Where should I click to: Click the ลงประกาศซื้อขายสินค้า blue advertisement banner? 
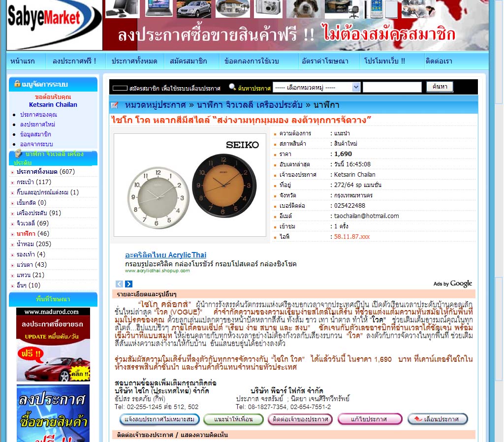(x=53, y=413)
